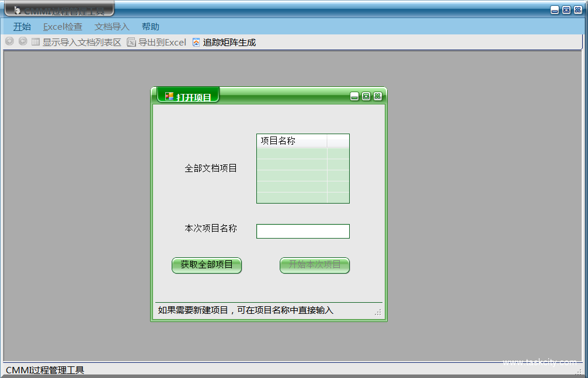Click the 开始本次项目 button

click(x=314, y=265)
